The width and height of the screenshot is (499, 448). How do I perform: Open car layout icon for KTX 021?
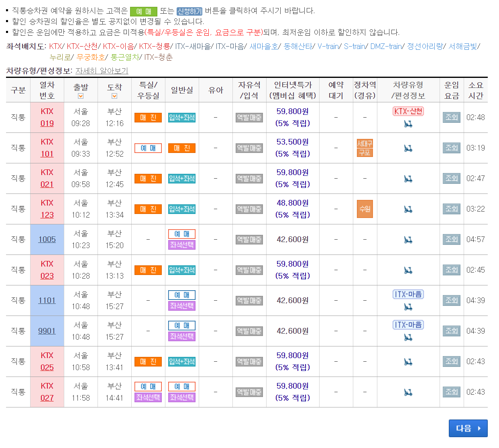tap(408, 179)
